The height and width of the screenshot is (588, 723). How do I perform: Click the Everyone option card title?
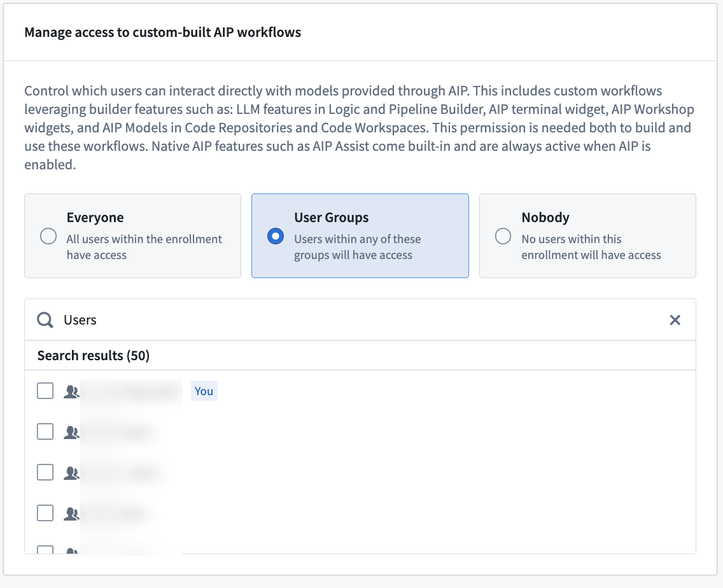pos(95,217)
